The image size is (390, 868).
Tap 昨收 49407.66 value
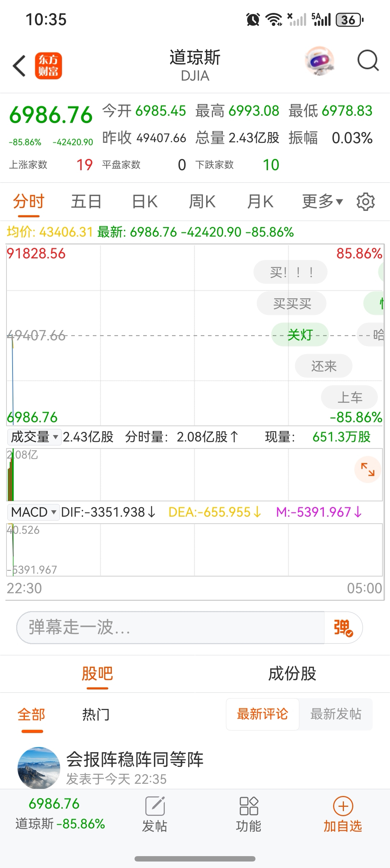(161, 138)
